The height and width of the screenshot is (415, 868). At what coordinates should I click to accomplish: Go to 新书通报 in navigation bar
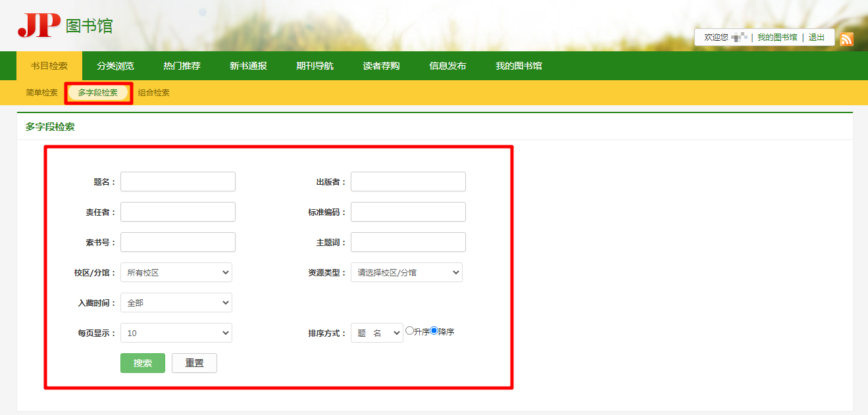248,66
